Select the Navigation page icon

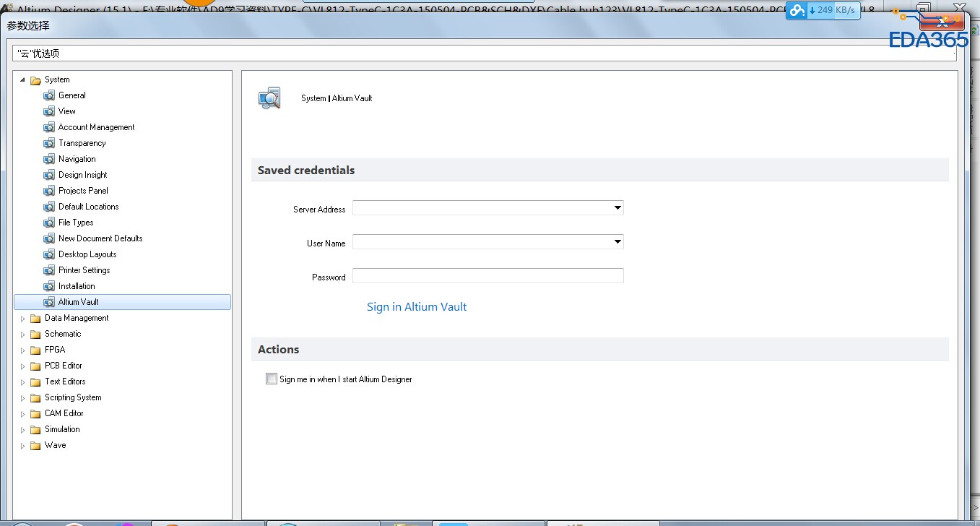click(x=49, y=159)
